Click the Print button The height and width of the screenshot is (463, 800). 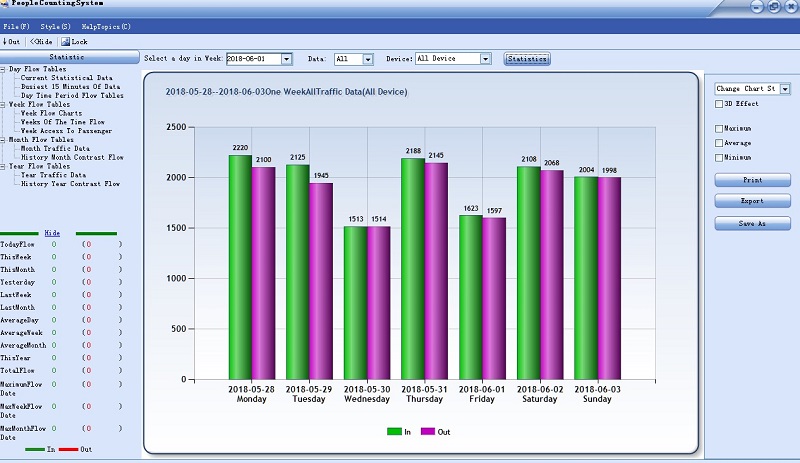tap(753, 180)
